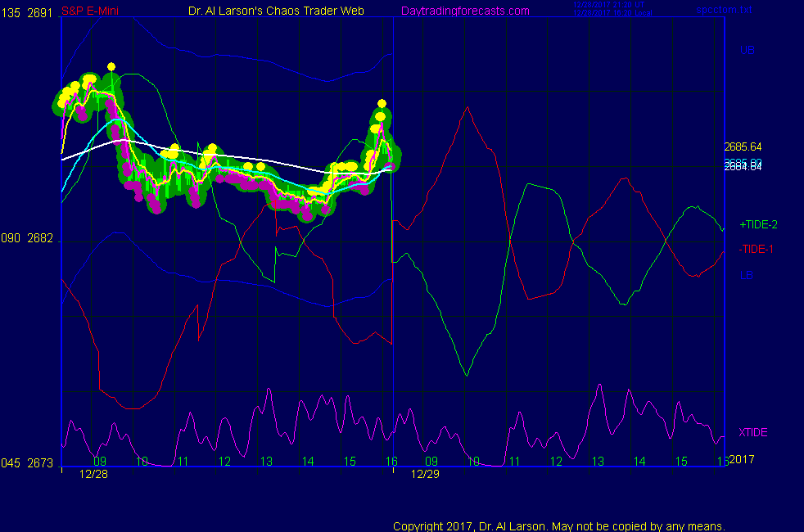Select the '12/28' date label
This screenshot has width=804, height=532.
(x=94, y=474)
